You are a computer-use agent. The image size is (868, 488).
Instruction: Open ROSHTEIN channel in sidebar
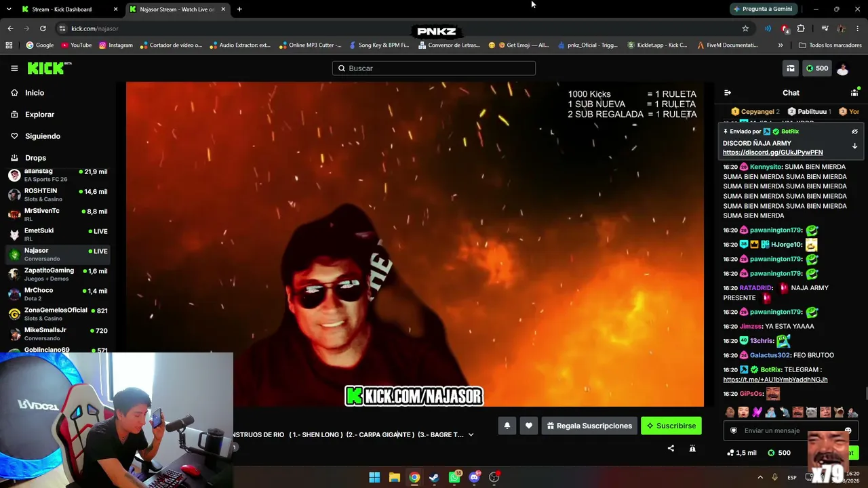pyautogui.click(x=58, y=195)
